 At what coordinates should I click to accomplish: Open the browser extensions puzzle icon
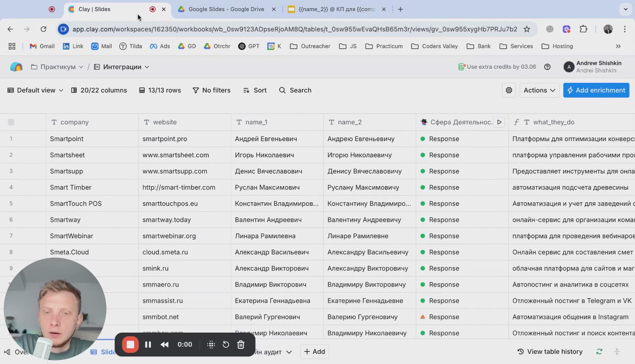(583, 29)
